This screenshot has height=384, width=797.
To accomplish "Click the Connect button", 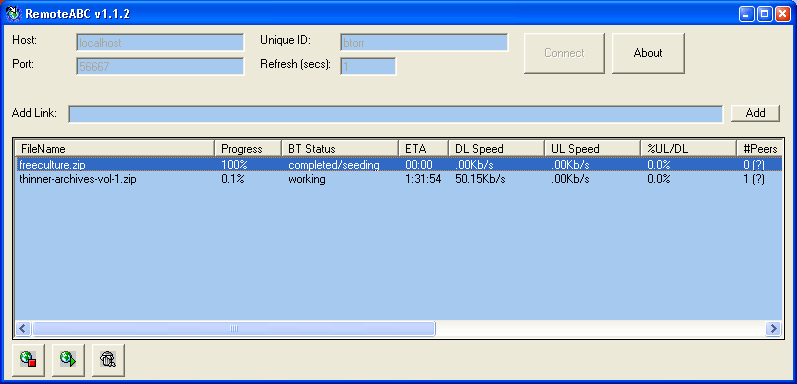I will click(564, 53).
